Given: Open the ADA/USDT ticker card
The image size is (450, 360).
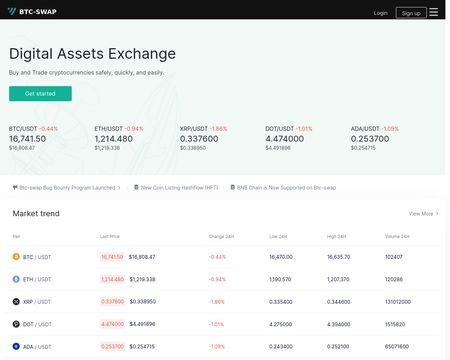Looking at the screenshot, I should [x=375, y=138].
